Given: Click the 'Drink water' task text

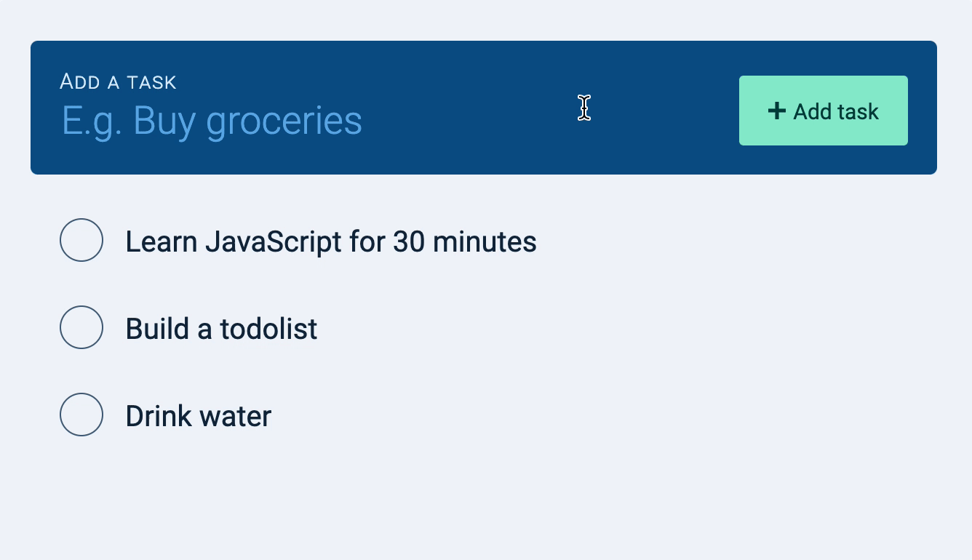Looking at the screenshot, I should 198,416.
